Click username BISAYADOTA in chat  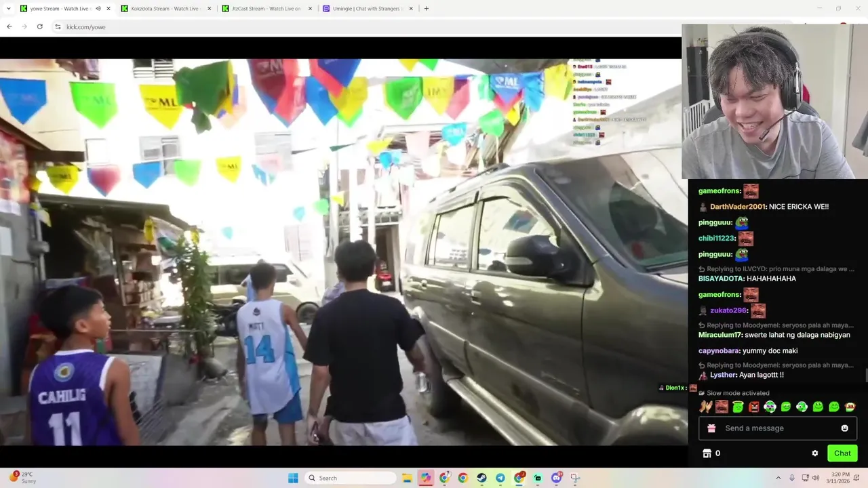coord(720,279)
